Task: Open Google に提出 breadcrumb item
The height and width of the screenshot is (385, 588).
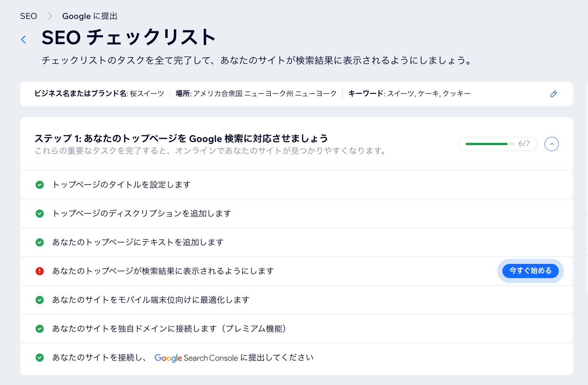Action: pos(90,16)
